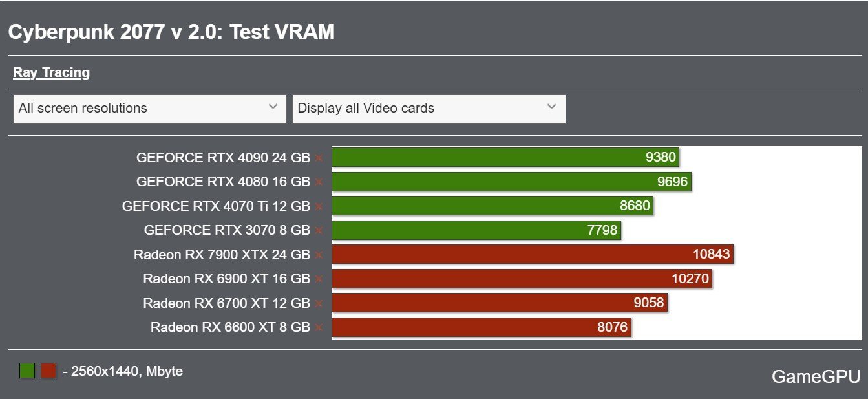Click the Cyberpunk 2077 v 2.0: Test VRAM title
This screenshot has height=399, width=868.
click(x=171, y=32)
